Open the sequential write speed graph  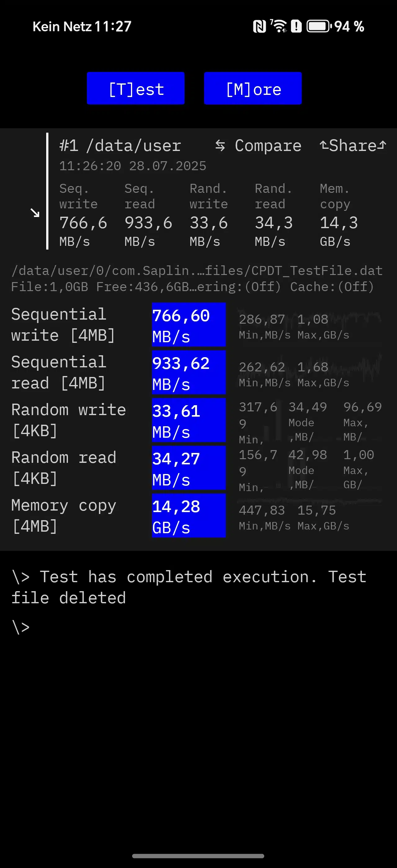309,325
